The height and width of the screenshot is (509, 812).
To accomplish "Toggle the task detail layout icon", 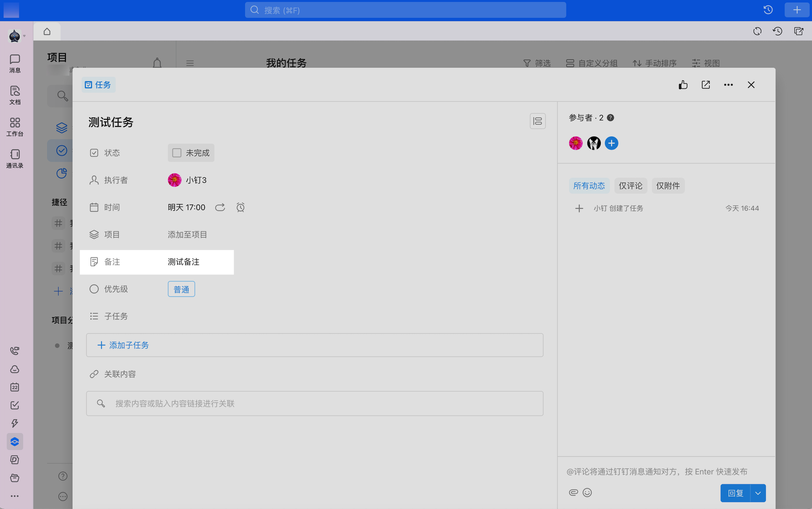I will [x=537, y=121].
